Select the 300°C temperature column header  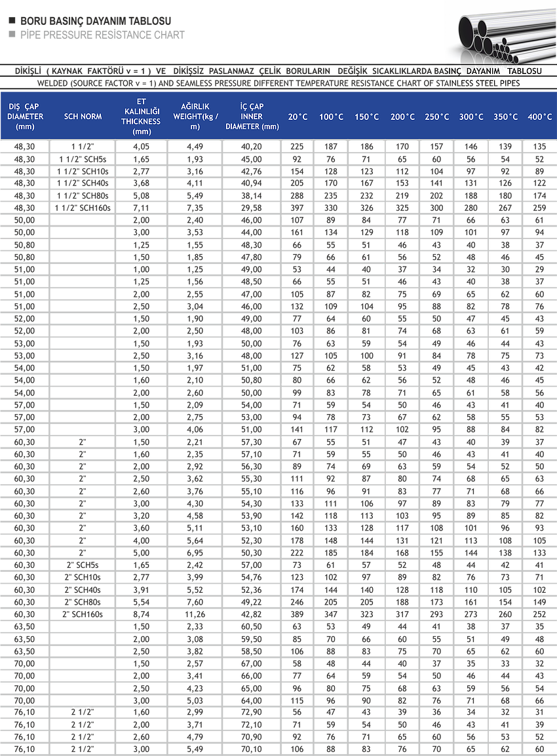[x=471, y=117]
